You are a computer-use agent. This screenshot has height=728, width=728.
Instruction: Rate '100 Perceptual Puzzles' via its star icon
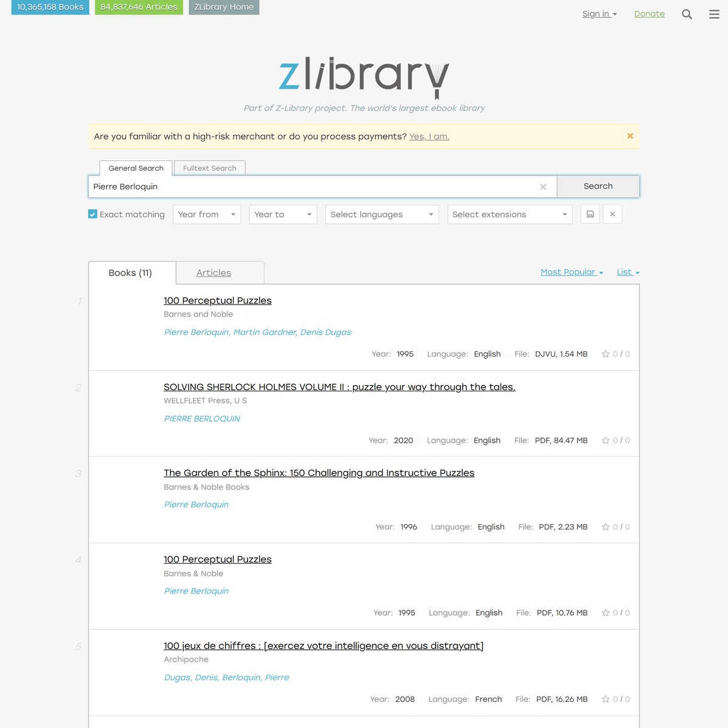tap(605, 354)
